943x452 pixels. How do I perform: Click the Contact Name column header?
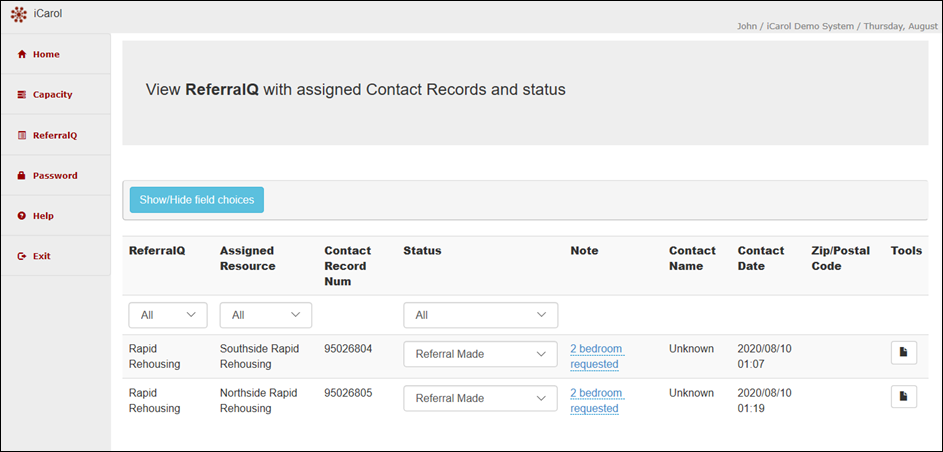(692, 258)
